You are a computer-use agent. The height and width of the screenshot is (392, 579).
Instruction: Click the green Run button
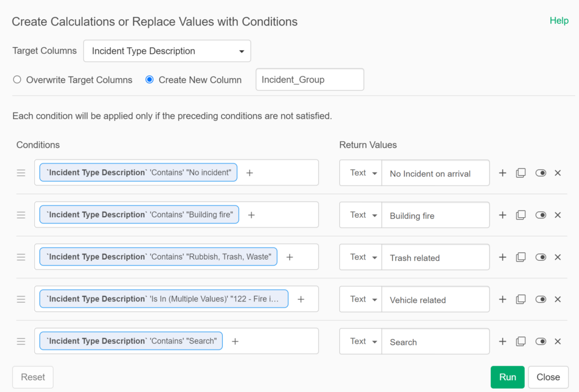[507, 377]
